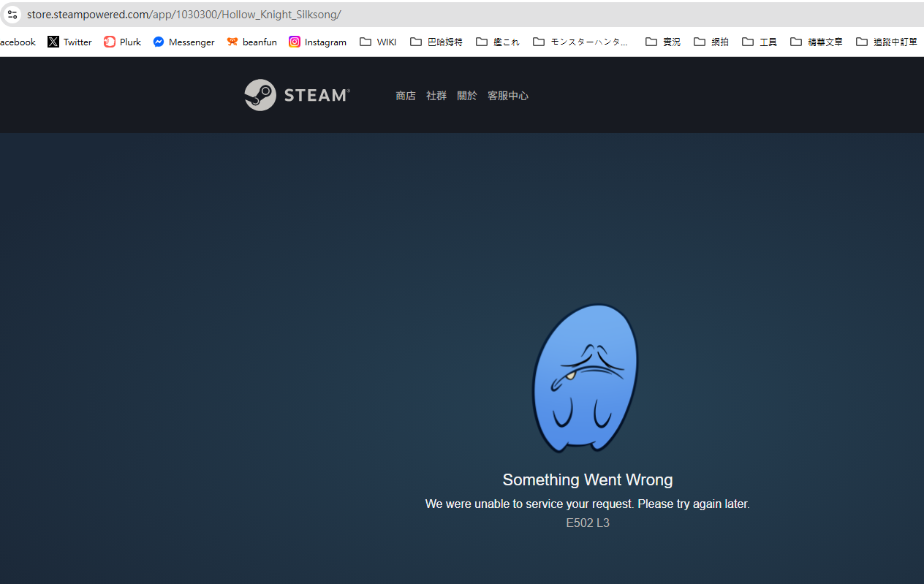Open the Twitter bookmark
This screenshot has width=924, height=584.
tap(70, 42)
